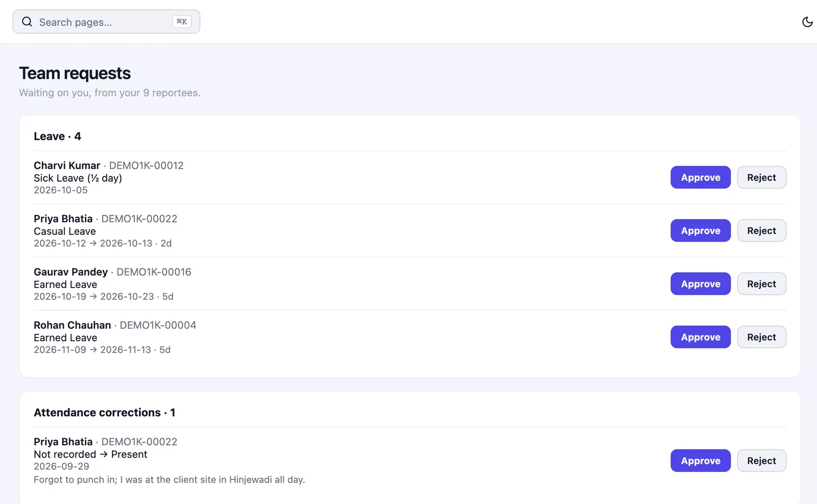Click the magnifier icon in the search box
817x504 pixels.
coord(27,22)
